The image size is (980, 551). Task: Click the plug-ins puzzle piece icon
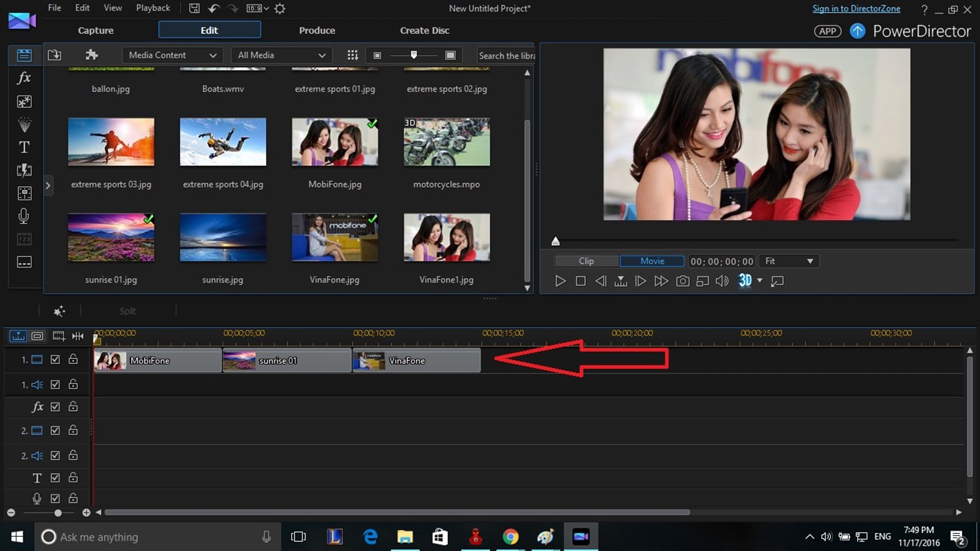(91, 55)
